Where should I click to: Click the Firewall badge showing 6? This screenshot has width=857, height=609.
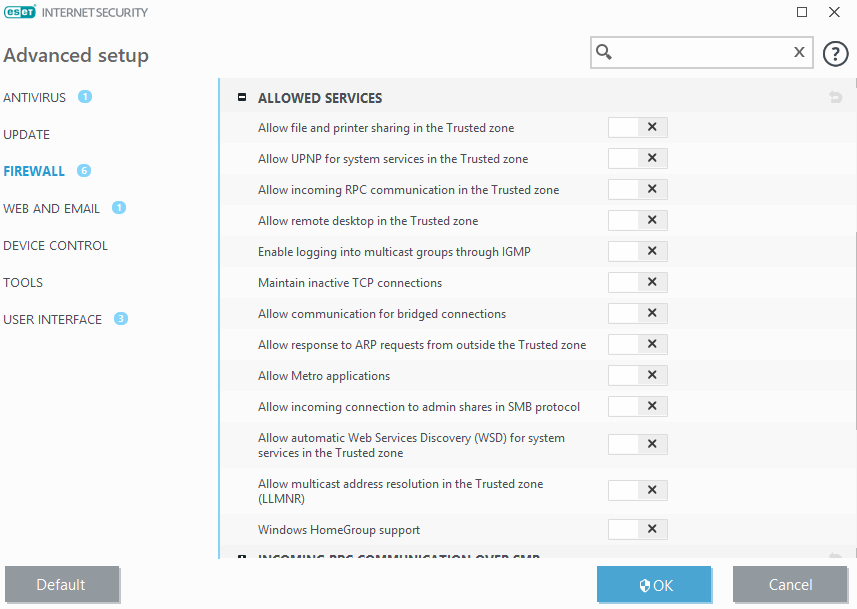[x=84, y=171]
